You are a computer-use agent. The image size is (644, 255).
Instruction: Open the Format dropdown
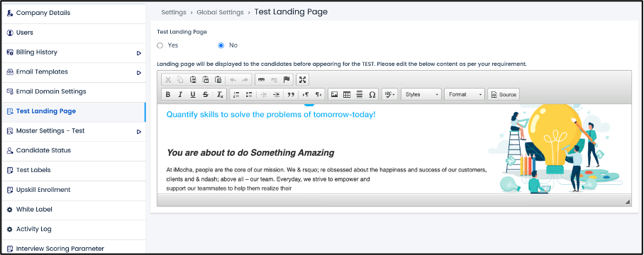point(465,95)
